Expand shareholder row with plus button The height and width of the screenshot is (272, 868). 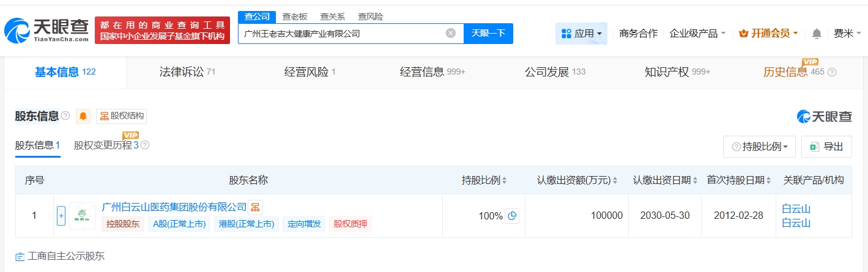[x=61, y=216]
